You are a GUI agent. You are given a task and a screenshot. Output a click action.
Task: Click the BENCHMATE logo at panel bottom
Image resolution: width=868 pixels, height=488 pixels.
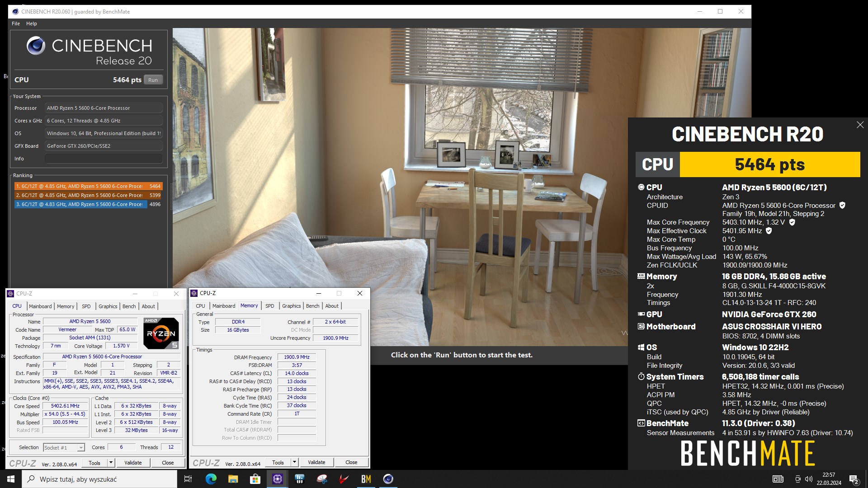pos(748,453)
